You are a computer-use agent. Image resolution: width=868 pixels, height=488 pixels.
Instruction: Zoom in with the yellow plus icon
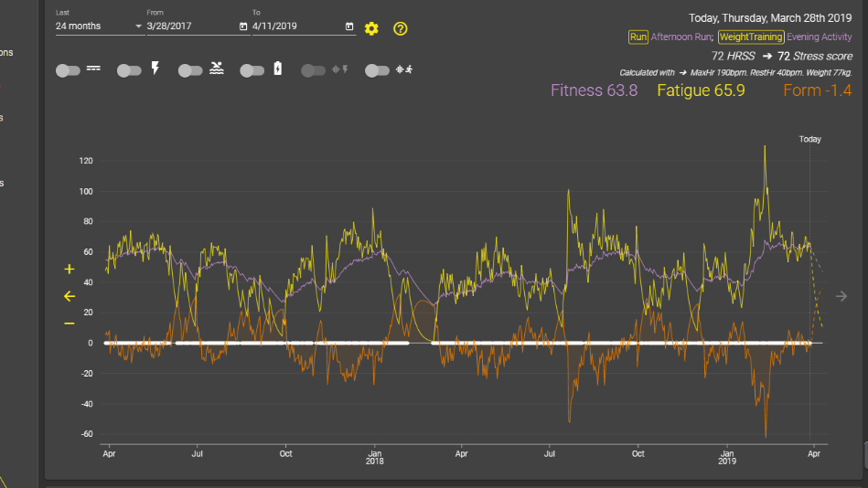pyautogui.click(x=70, y=269)
